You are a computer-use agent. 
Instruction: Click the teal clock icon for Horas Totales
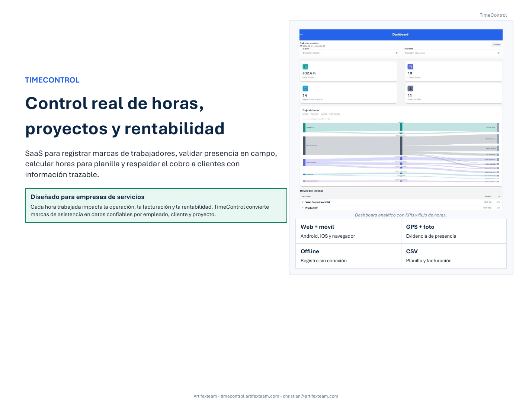(305, 67)
